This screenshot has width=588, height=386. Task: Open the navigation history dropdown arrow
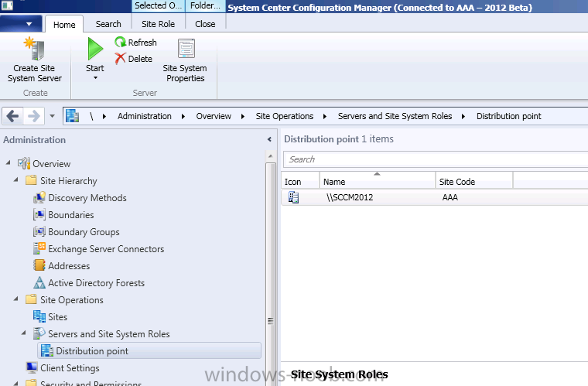(52, 116)
